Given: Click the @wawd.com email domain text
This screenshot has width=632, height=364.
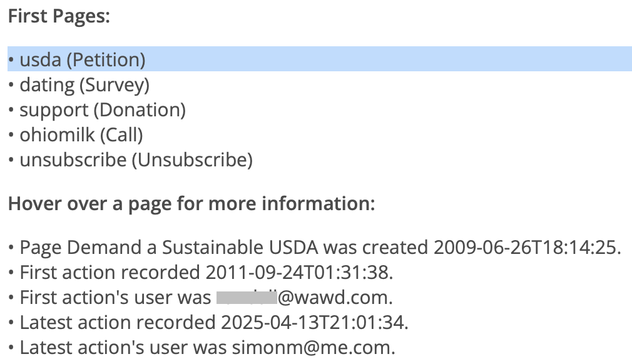Looking at the screenshot, I should coord(333,298).
